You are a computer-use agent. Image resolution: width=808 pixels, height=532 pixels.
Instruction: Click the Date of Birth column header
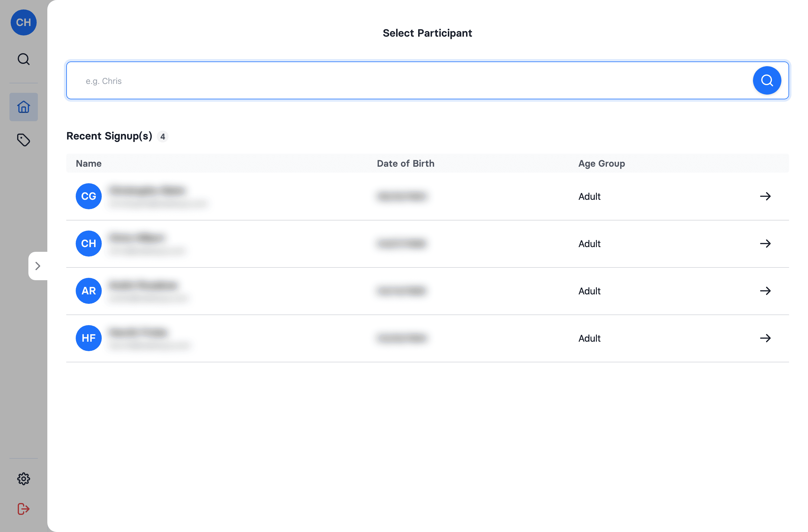pos(405,163)
